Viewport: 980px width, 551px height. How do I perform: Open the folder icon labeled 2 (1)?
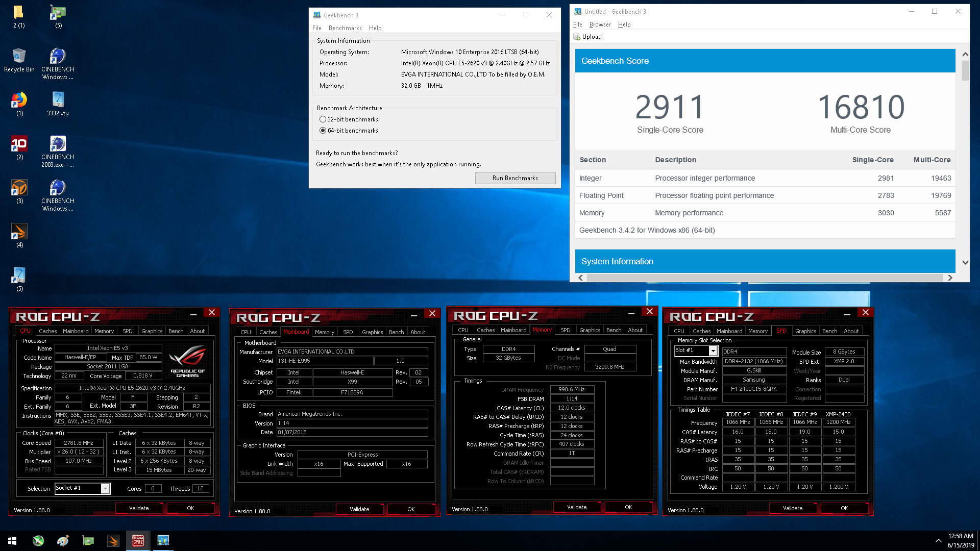point(18,16)
